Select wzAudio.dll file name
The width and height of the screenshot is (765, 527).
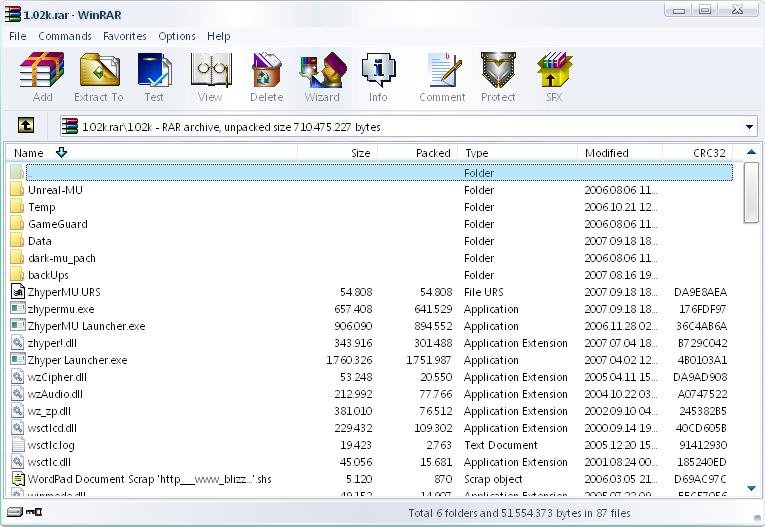tap(55, 394)
